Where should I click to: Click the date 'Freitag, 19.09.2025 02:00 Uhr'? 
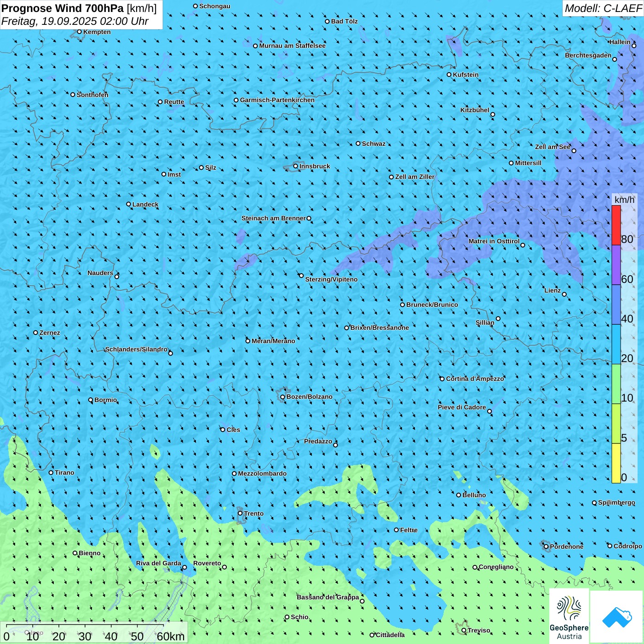pyautogui.click(x=75, y=21)
